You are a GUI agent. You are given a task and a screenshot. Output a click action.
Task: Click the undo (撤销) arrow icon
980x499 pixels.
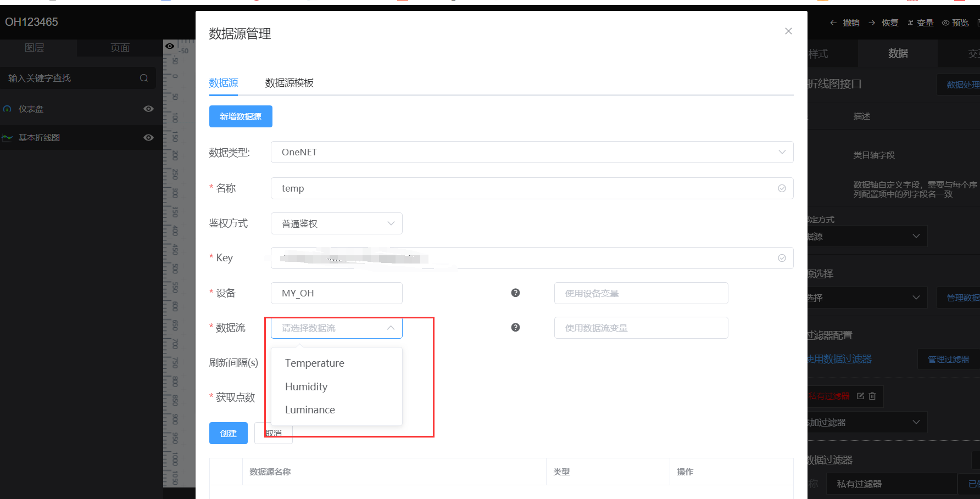coord(834,23)
